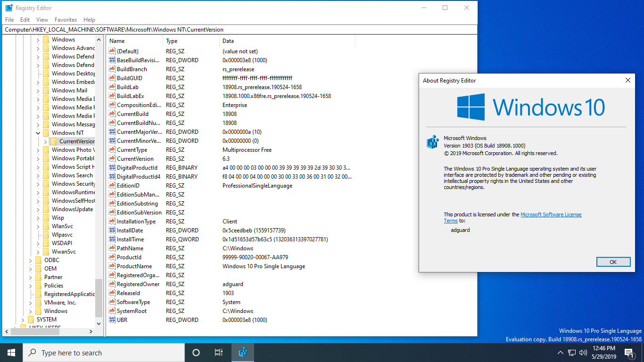The image size is (644, 362).
Task: Sort values by the Name column
Action: coord(134,41)
